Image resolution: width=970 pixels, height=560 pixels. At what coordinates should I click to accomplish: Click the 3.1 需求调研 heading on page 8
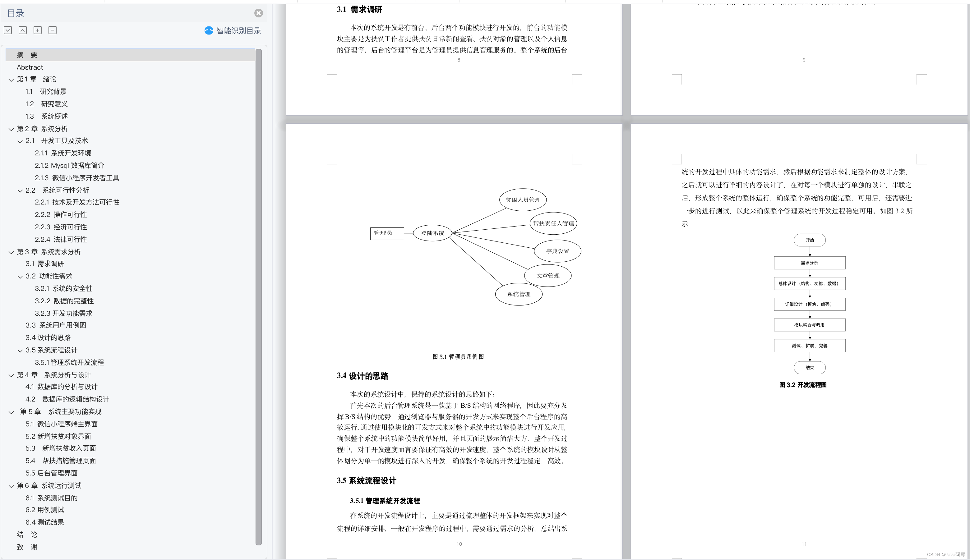(359, 10)
